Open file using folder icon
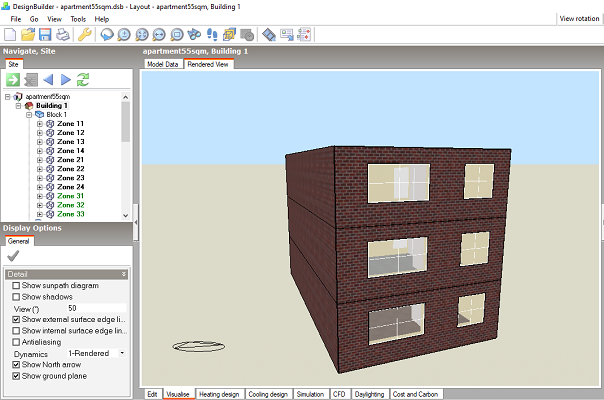Screen dimensions: 604x400 29,35
